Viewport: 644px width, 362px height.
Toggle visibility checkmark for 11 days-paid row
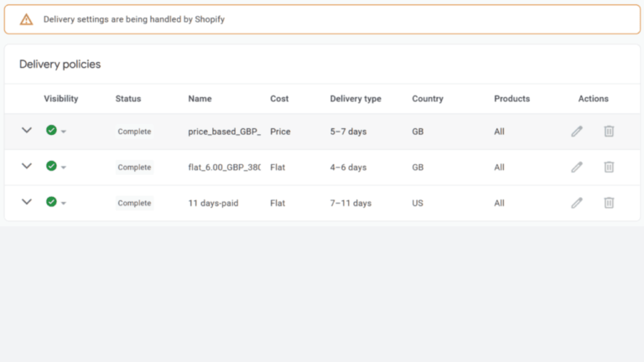click(51, 201)
